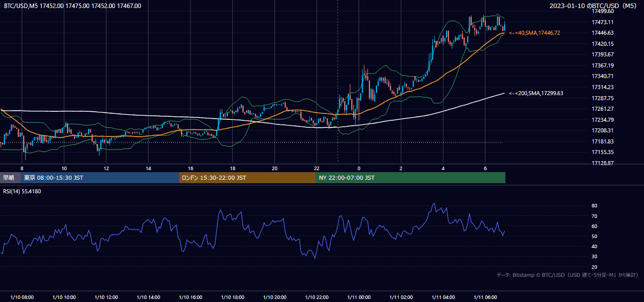Click the bottom time label 1/10 20:00
The height and width of the screenshot is (302, 644).
[x=275, y=297]
